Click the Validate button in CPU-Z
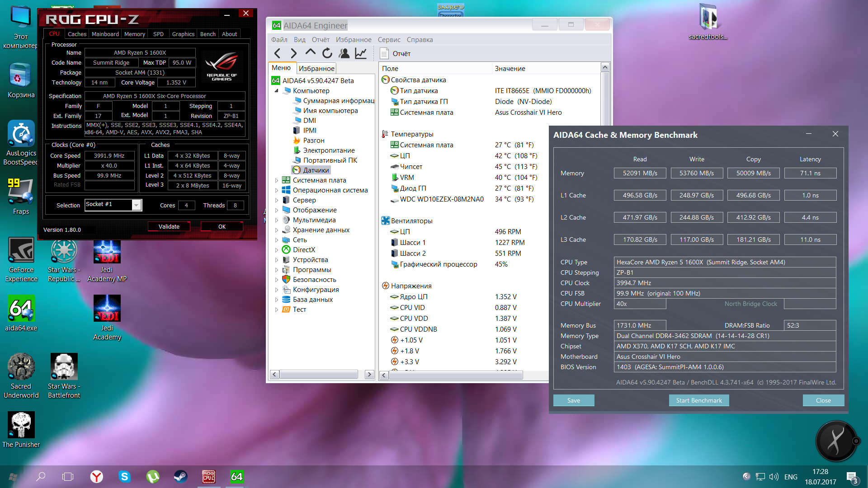The image size is (868, 488). tap(169, 226)
